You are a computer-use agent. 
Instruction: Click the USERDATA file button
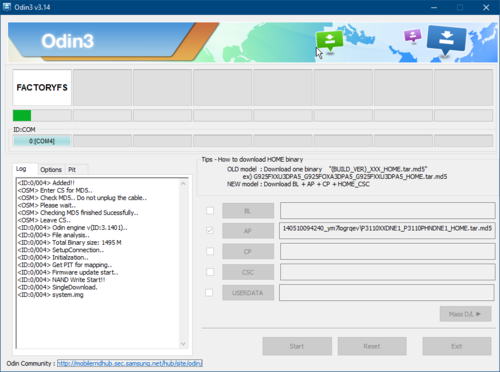coord(248,293)
